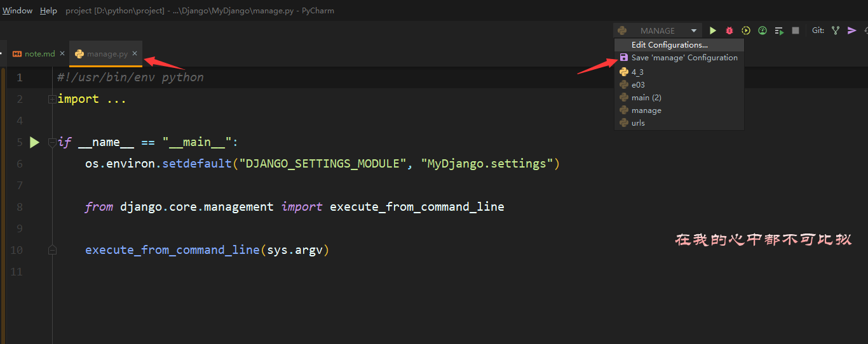The image size is (868, 344).
Task: Click the Git: label in toolbar
Action: [x=818, y=30]
